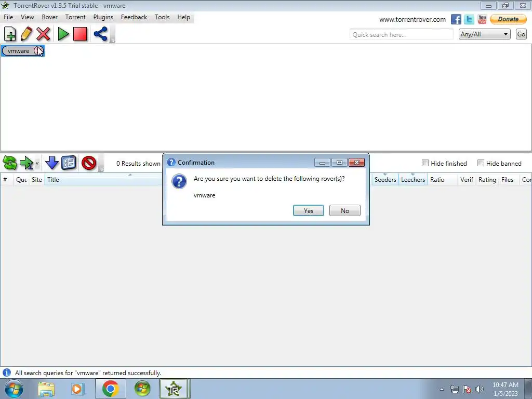Click the status bar info icon
Screen dimensions: 532x399
(7, 373)
